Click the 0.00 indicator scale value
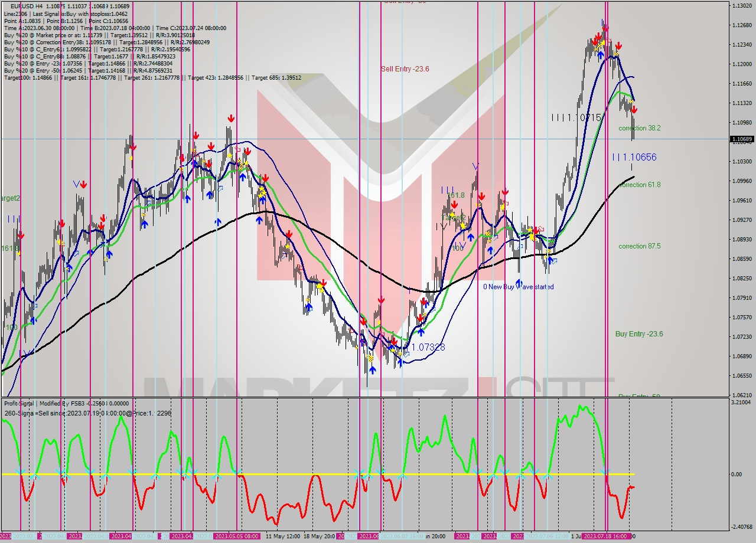This screenshot has height=543, width=756. pos(737,474)
